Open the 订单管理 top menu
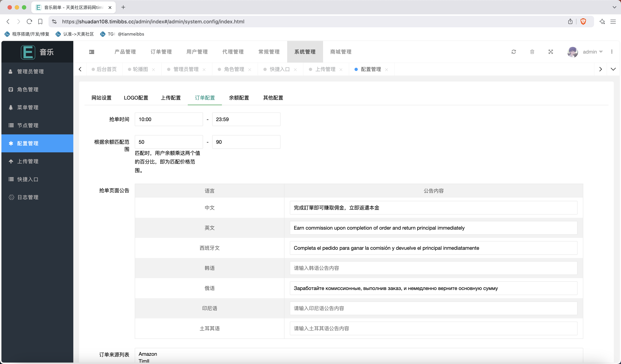The height and width of the screenshot is (364, 621). [x=161, y=52]
